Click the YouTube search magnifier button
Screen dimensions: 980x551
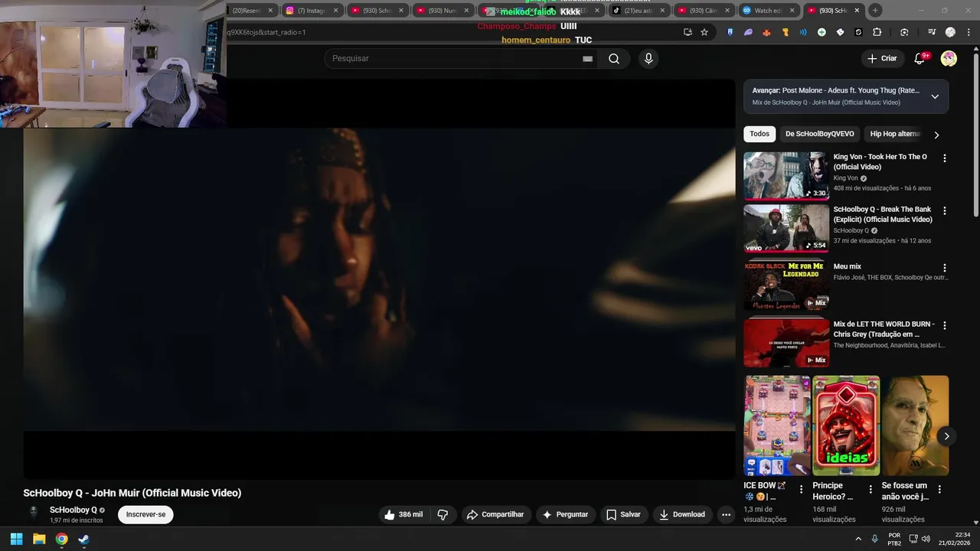(613, 58)
